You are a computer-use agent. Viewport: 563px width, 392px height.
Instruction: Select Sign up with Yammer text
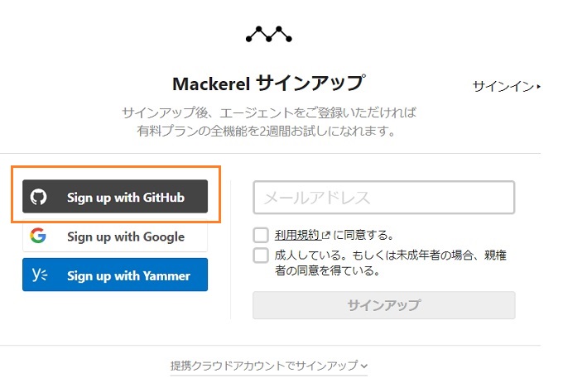[128, 275]
